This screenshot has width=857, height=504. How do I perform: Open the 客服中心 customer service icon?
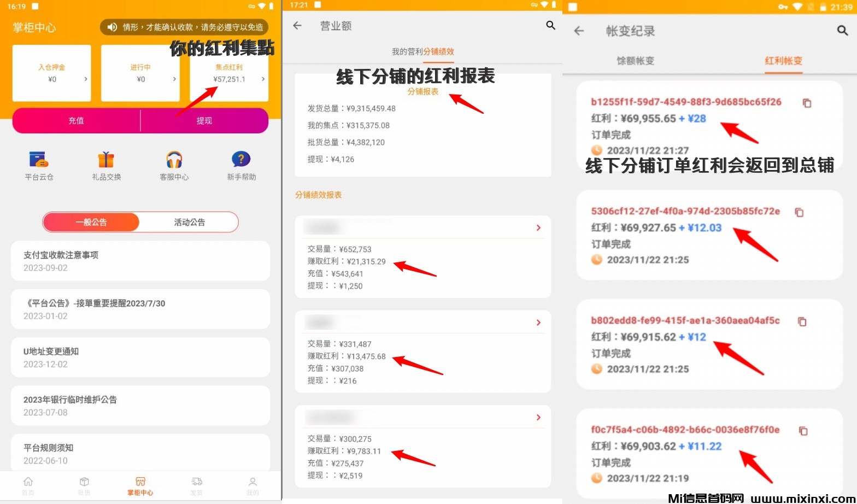click(174, 160)
